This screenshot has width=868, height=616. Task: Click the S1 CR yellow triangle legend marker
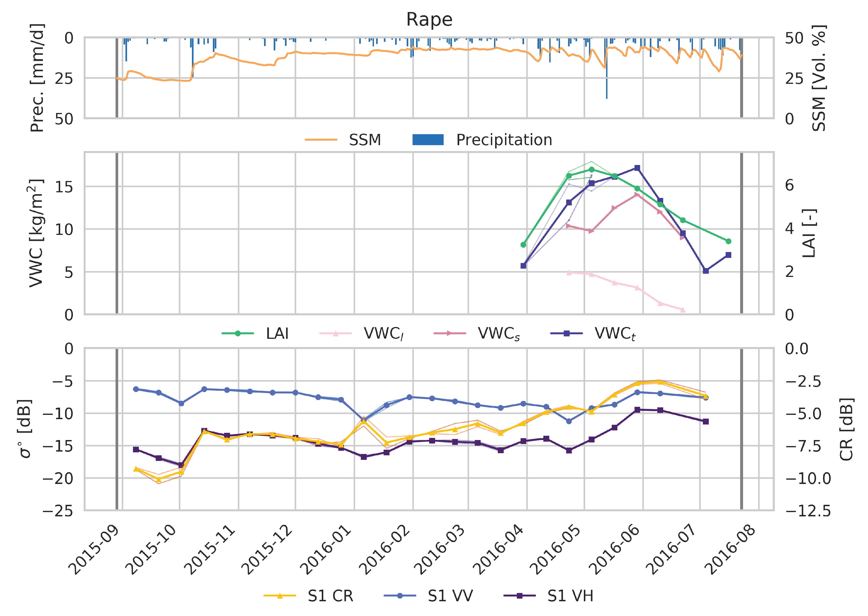pos(280,596)
